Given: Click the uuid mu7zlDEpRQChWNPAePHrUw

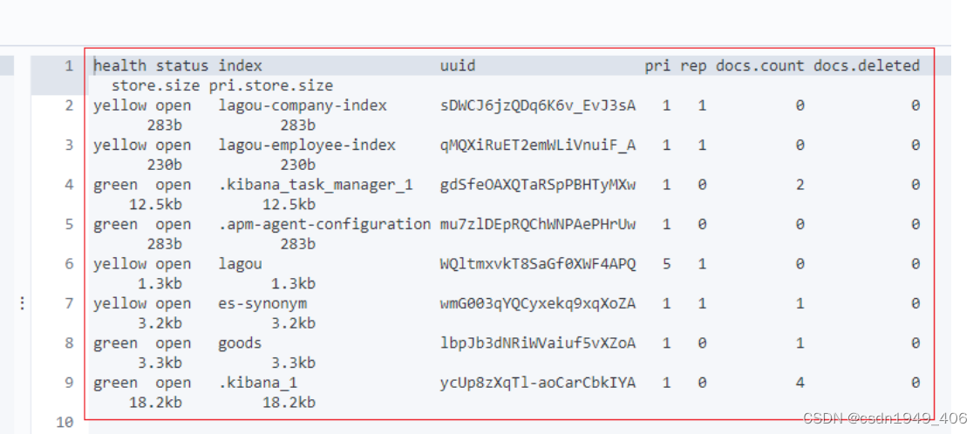Looking at the screenshot, I should click(x=537, y=224).
